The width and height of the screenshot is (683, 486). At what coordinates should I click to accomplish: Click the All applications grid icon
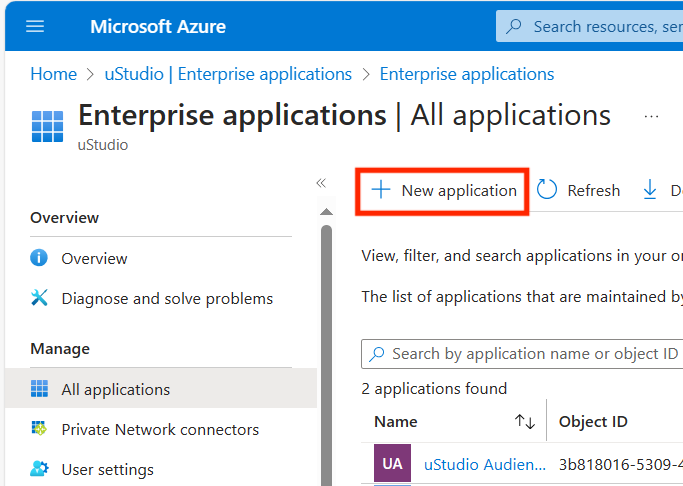[x=39, y=388]
